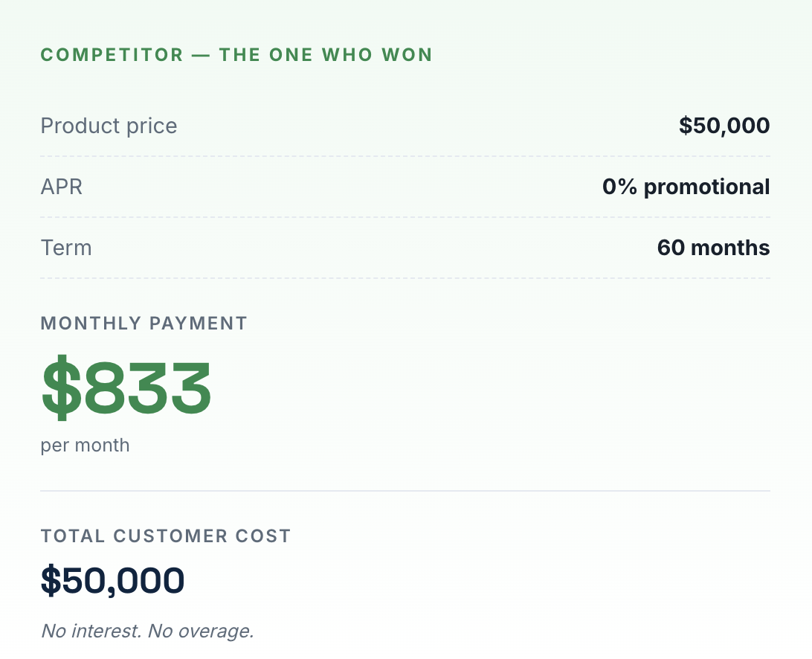Click the 0% promotional APR value

(x=686, y=187)
